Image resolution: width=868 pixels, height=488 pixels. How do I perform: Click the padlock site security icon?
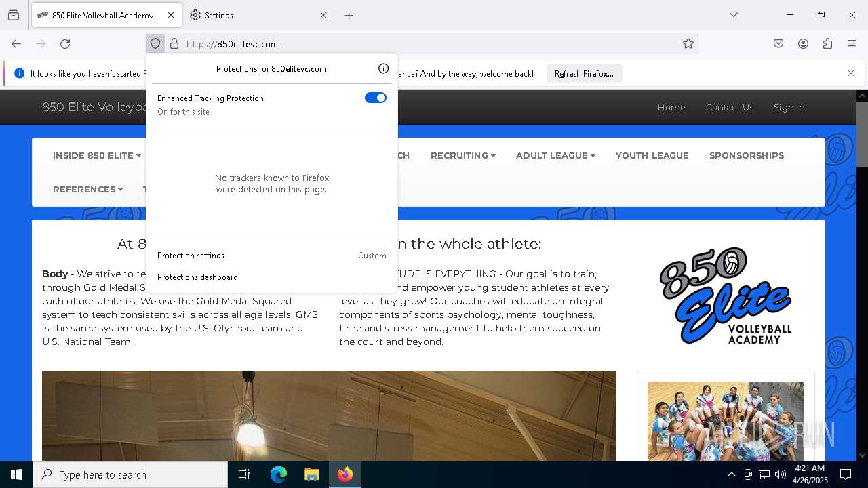(174, 43)
